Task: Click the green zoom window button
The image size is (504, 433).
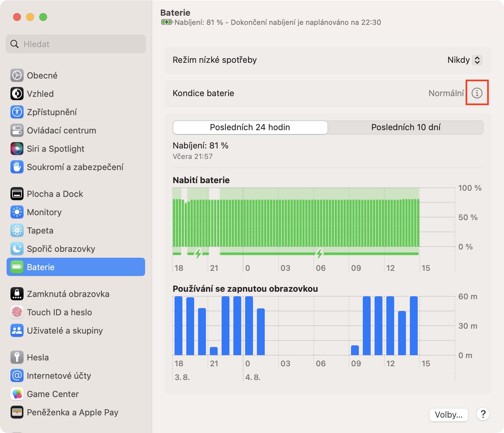Action: click(x=43, y=17)
